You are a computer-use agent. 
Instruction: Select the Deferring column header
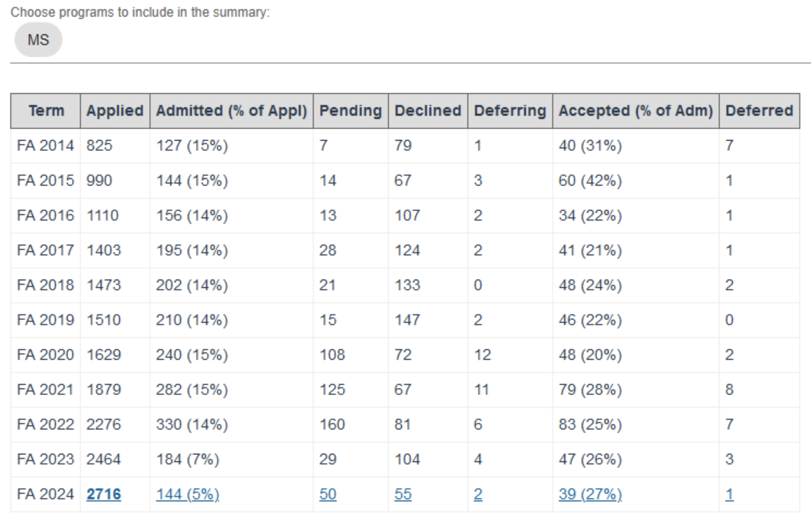click(509, 110)
